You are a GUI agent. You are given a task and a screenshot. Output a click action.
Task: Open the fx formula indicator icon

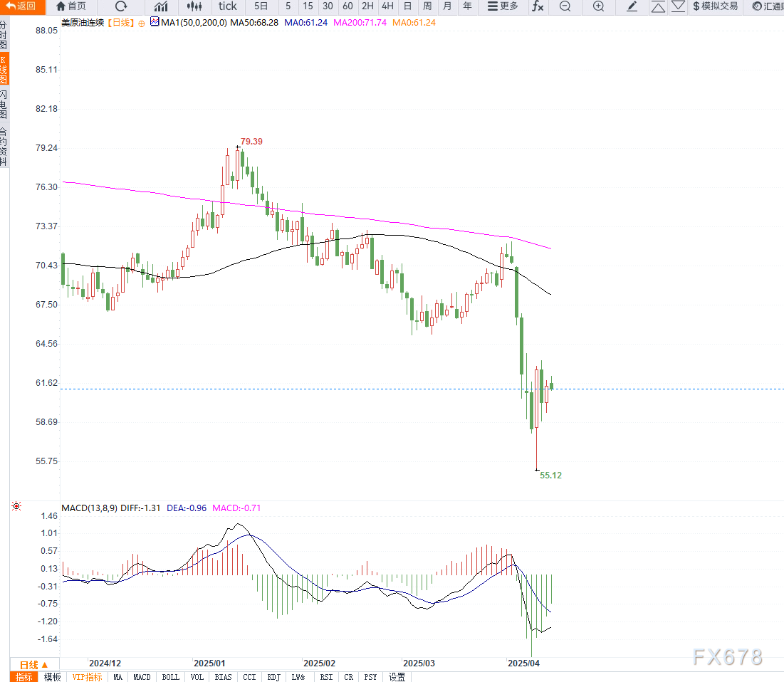(x=538, y=6)
